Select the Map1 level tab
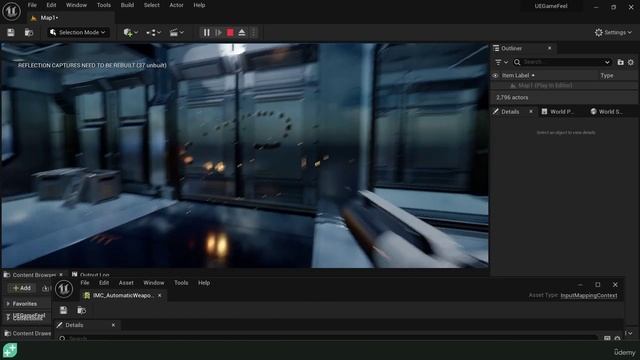Viewport: 640px width, 360px height. tap(49, 18)
